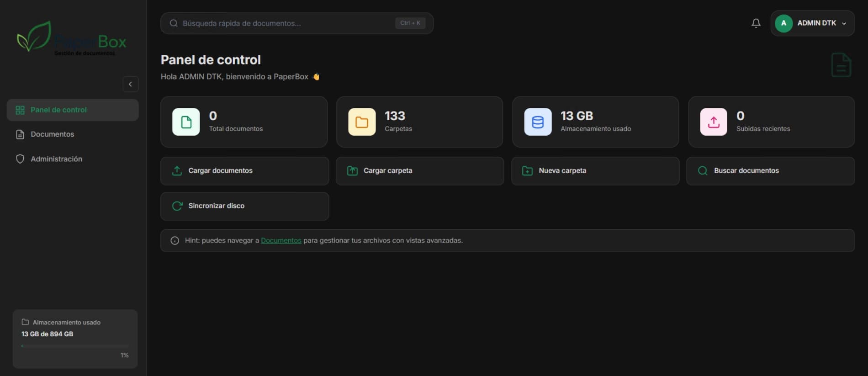Click the pink Subidas recientes upload icon
Image resolution: width=868 pixels, height=376 pixels.
pyautogui.click(x=714, y=122)
